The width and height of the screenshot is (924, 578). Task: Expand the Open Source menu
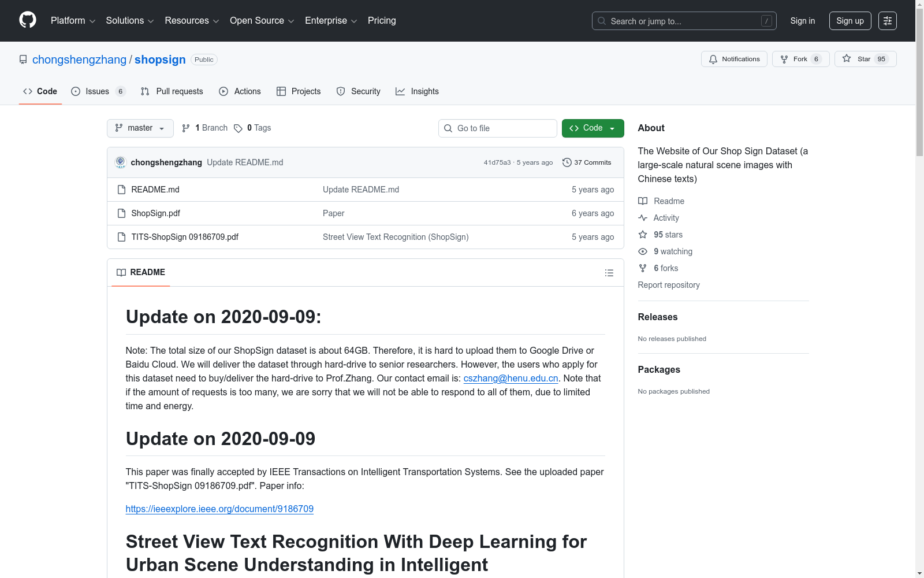[x=262, y=21]
